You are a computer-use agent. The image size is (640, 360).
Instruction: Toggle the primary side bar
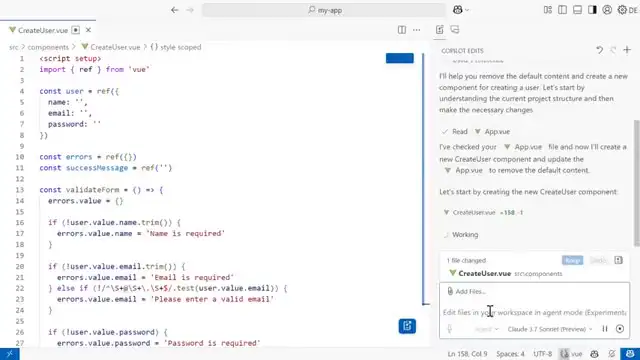click(562, 10)
